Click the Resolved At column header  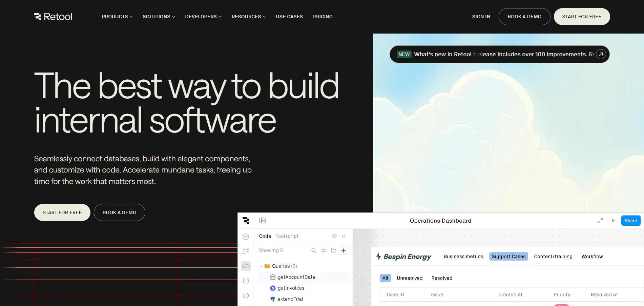[604, 294]
